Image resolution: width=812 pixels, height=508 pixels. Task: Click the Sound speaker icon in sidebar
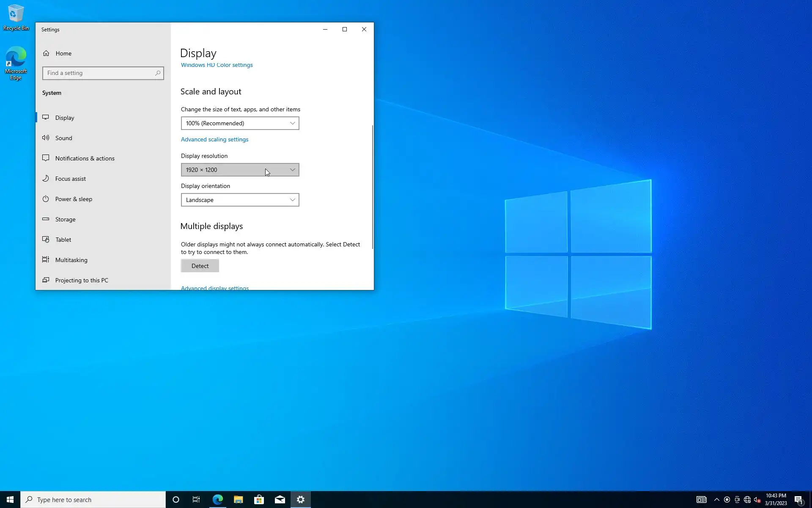(46, 138)
